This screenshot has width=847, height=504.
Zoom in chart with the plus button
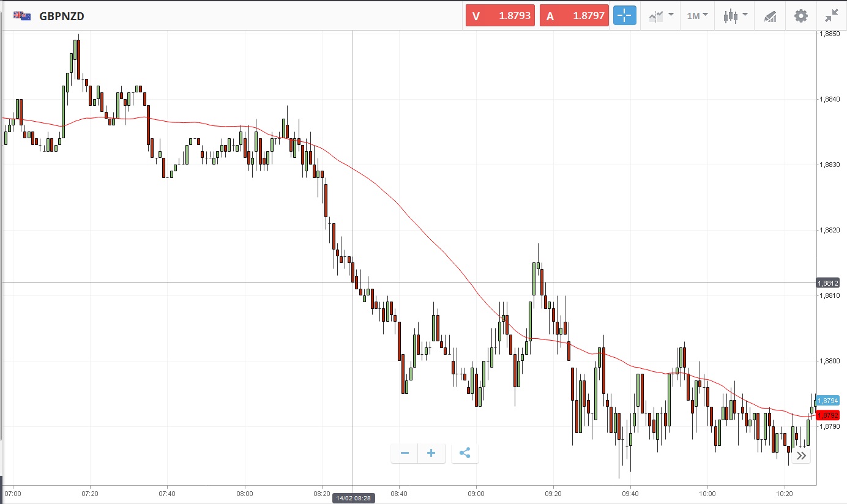coord(431,453)
